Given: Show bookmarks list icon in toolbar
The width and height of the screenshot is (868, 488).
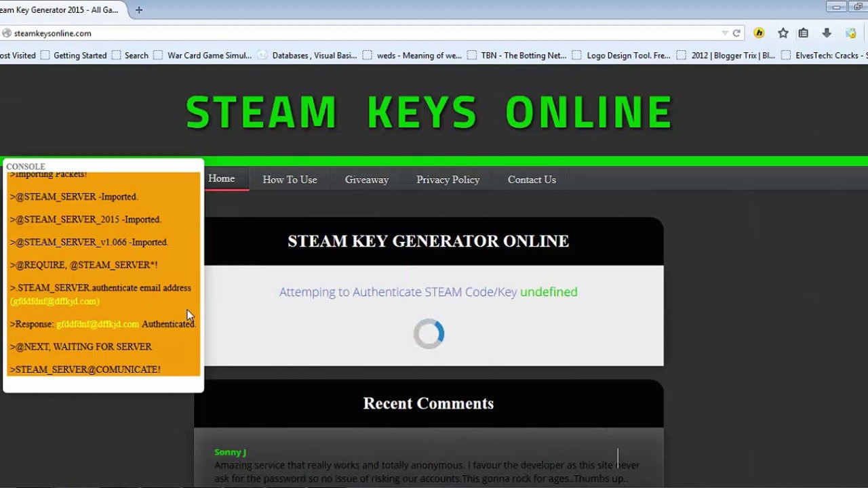Looking at the screenshot, I should (804, 33).
